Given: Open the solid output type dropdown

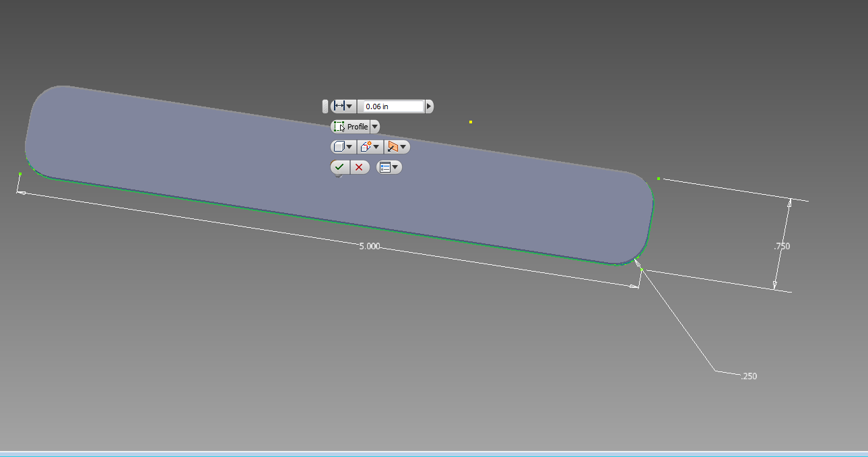Looking at the screenshot, I should (x=349, y=146).
